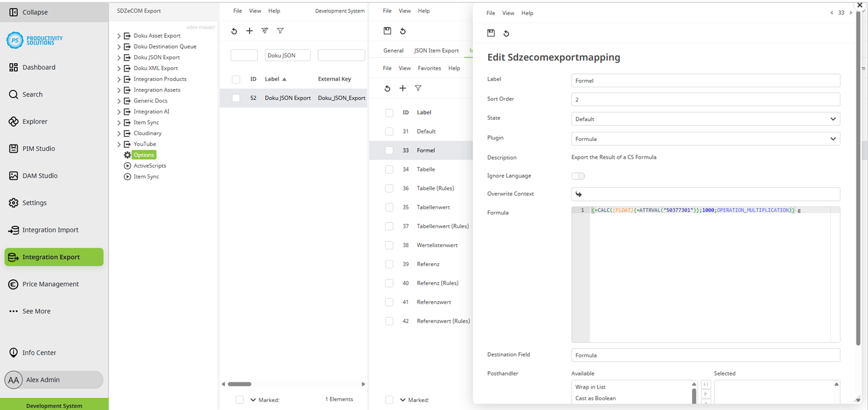Click the clear-filter icon in the export toolbar
868x410 pixels.
[265, 31]
